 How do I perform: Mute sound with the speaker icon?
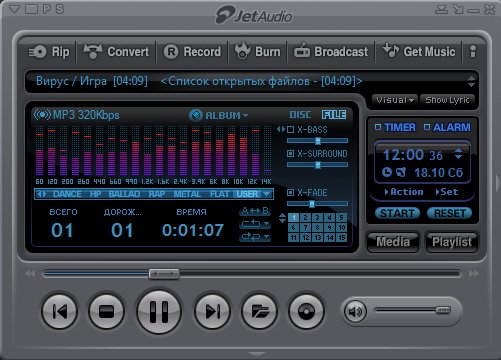pos(355,312)
